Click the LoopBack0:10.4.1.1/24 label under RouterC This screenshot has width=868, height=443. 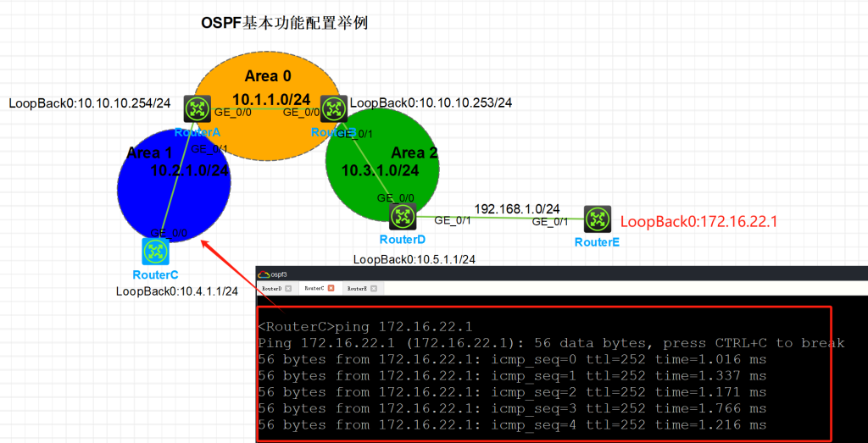[x=176, y=291]
